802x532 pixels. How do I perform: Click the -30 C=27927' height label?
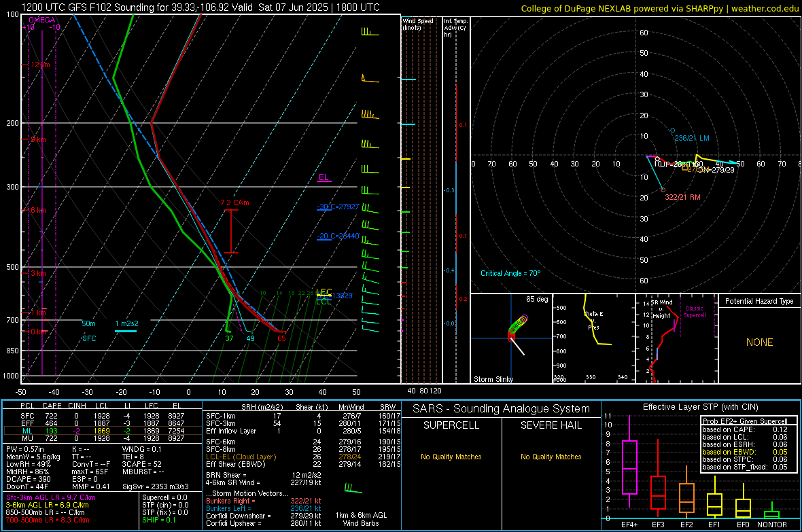338,207
